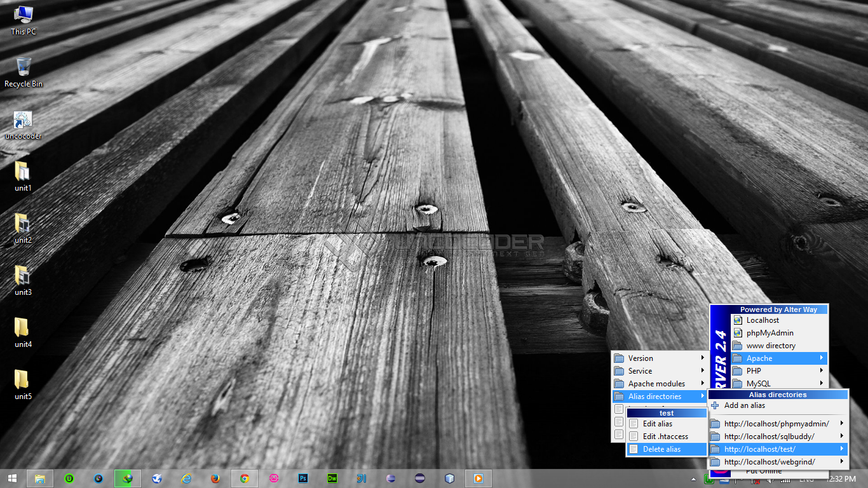This screenshot has width=868, height=488.
Task: Open Localhost from the WampServer menu
Action: pyautogui.click(x=779, y=320)
